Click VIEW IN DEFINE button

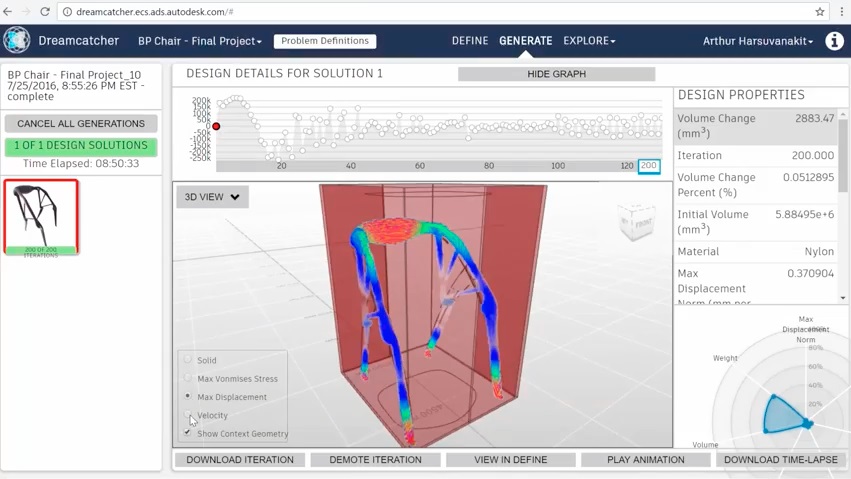[511, 459]
